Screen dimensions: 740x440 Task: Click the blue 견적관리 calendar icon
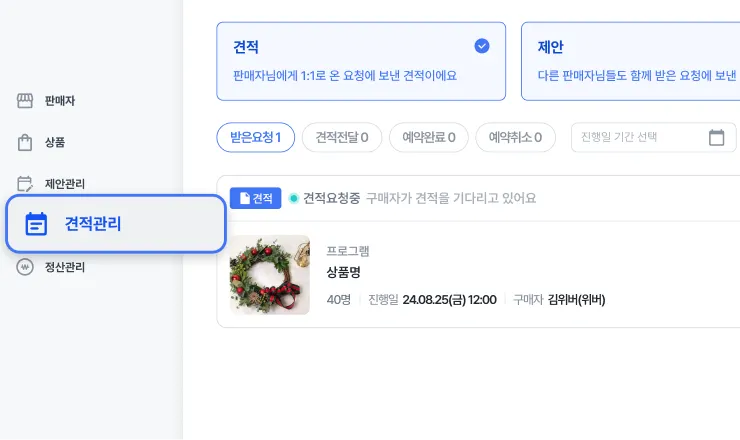point(36,224)
